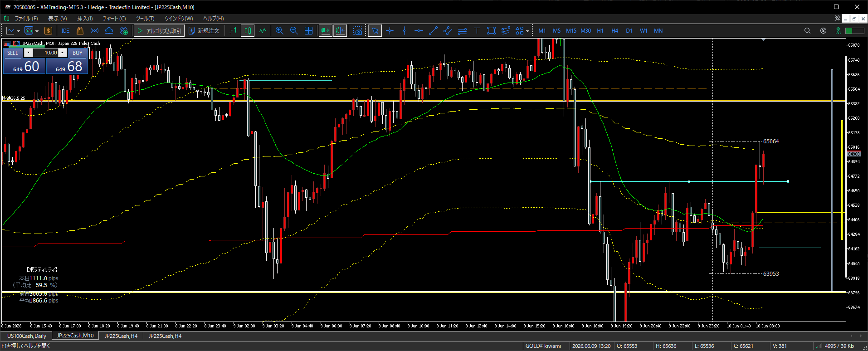Select the trendline drawing tool
This screenshot has width=868, height=351.
(433, 31)
